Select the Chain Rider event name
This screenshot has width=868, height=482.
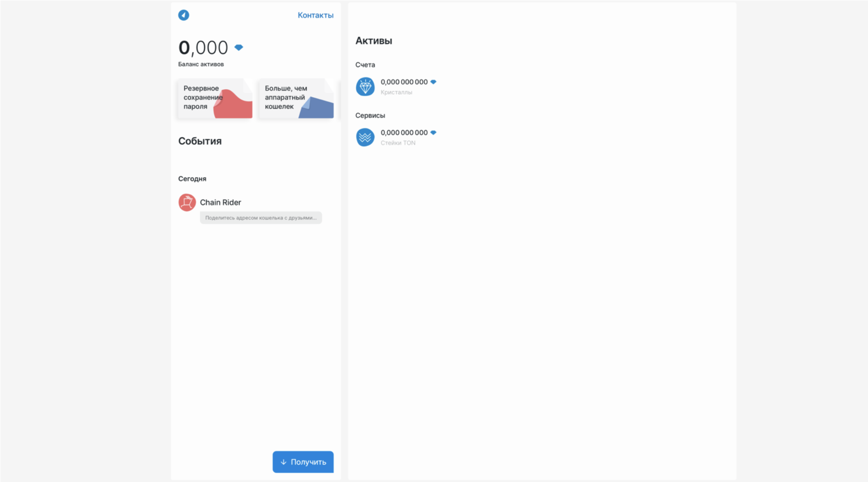[x=220, y=202]
